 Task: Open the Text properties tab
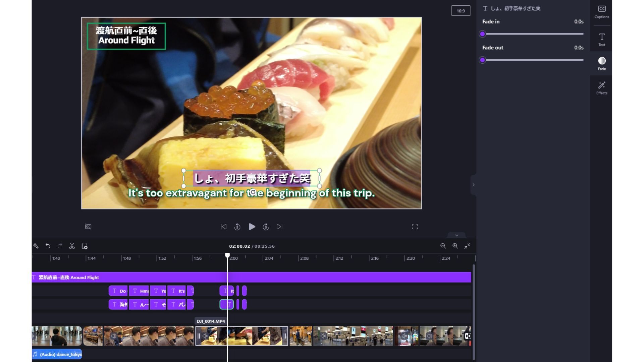[x=602, y=39]
